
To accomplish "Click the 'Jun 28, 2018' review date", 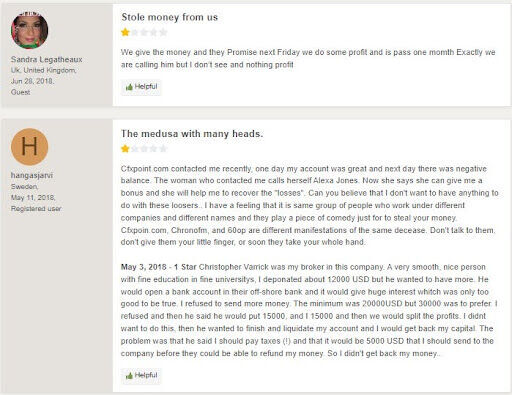I will 32,81.
